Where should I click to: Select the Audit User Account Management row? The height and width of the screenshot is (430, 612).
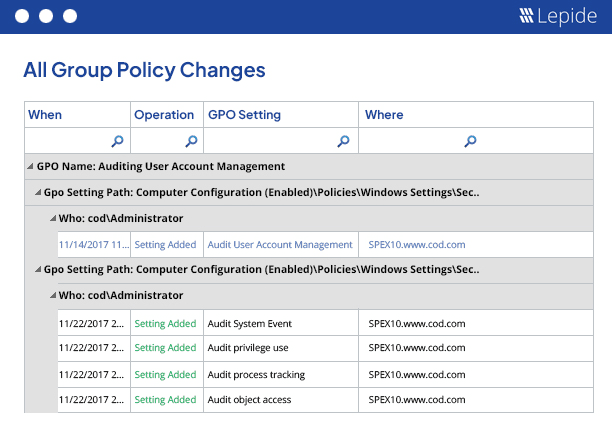[x=279, y=244]
